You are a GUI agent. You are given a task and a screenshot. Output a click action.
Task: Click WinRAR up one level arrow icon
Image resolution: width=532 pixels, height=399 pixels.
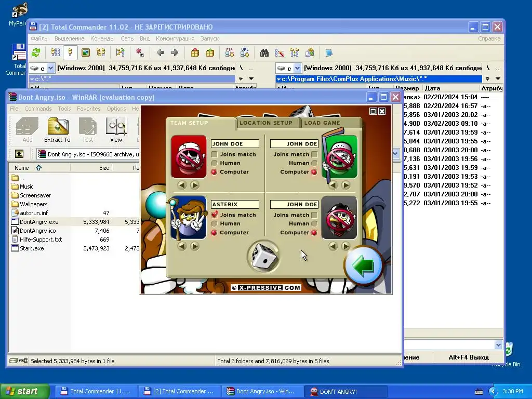19,154
